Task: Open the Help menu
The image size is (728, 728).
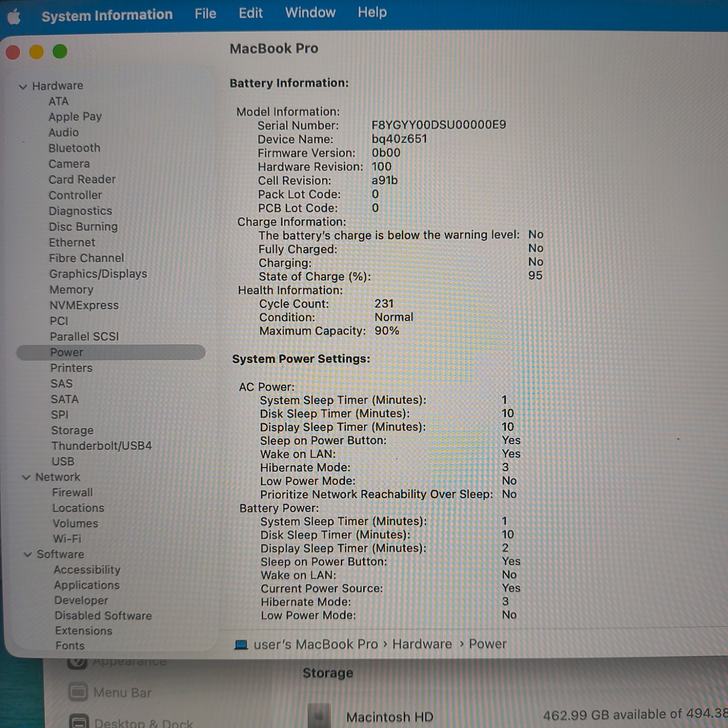Action: coord(372,12)
